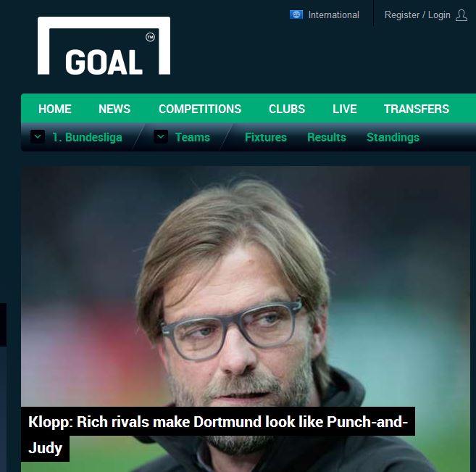Open the CLUBS menu item
Image resolution: width=476 pixels, height=472 pixels.
287,109
